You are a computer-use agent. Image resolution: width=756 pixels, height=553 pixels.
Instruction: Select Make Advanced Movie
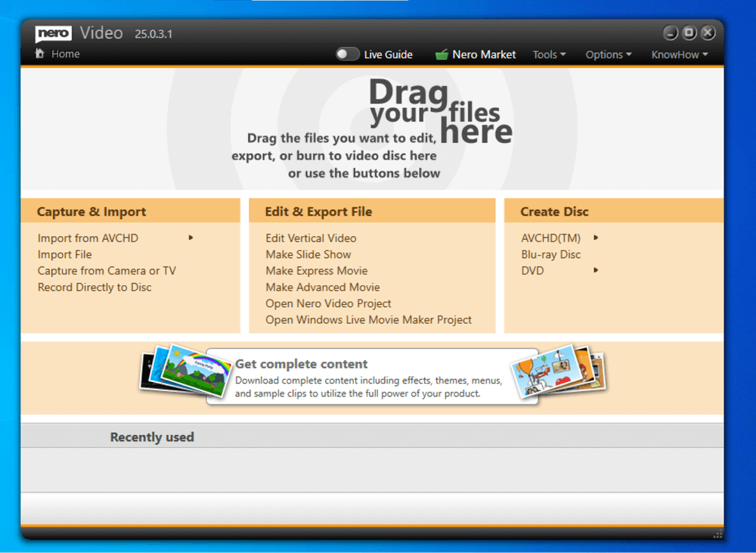[x=323, y=287]
